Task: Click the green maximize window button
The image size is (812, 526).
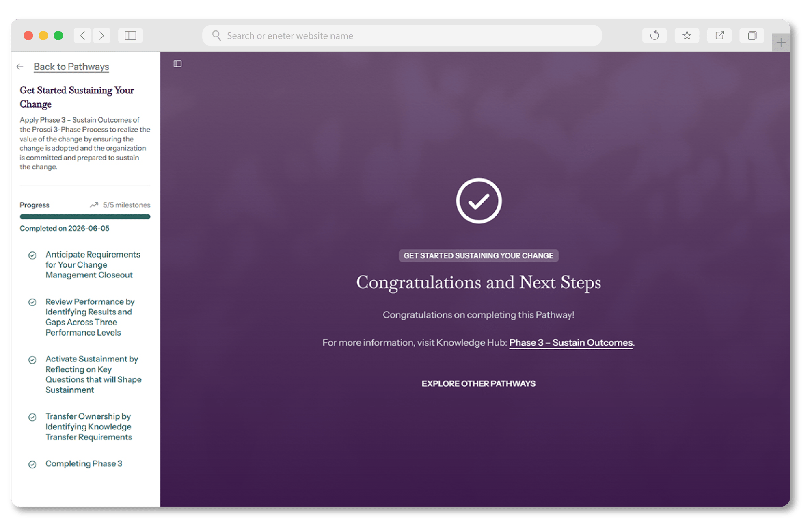Action: tap(58, 36)
